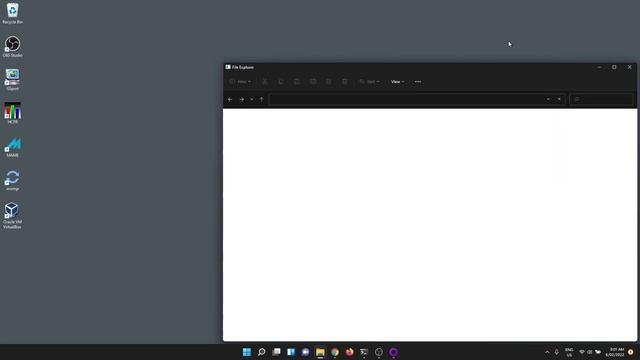The image size is (640, 360).
Task: Click the microphone tray icon
Action: pos(556,352)
